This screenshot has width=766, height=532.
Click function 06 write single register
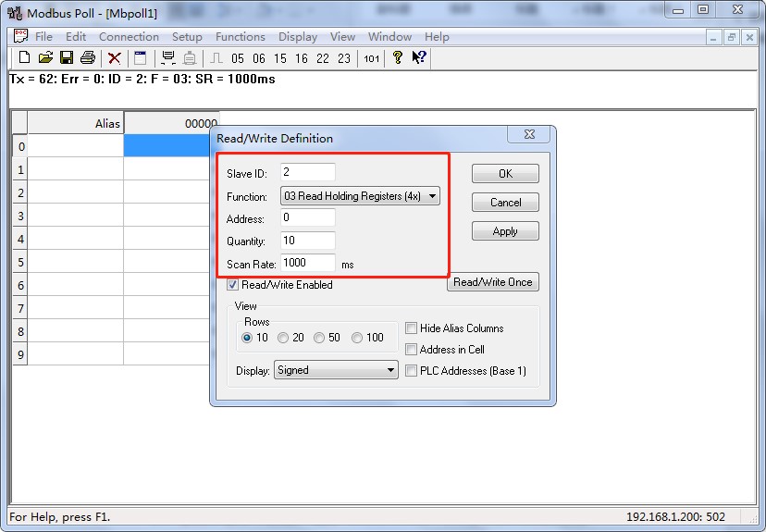(259, 58)
